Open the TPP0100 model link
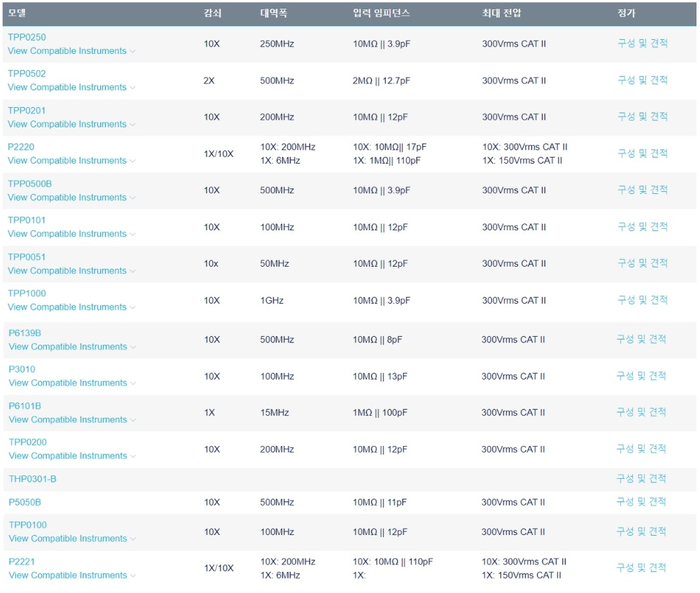This screenshot has height=593, width=700. [28, 525]
